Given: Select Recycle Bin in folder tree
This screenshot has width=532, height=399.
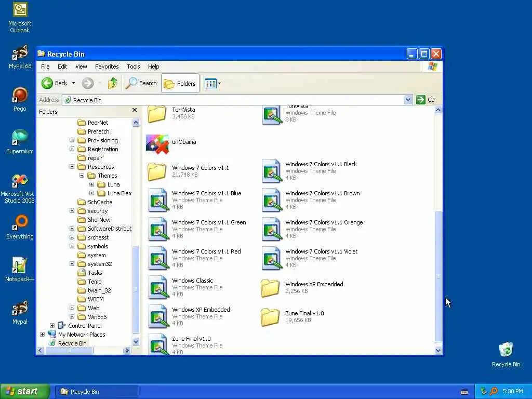Looking at the screenshot, I should pyautogui.click(x=68, y=343).
